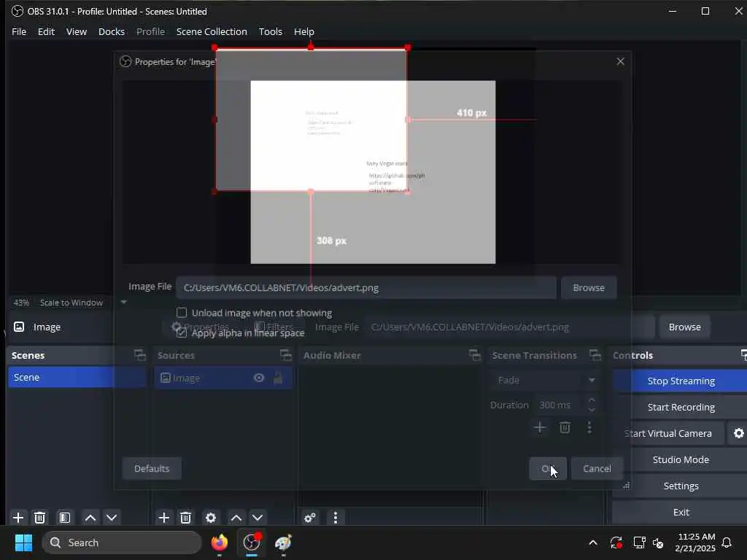Toggle Image source visibility eye

click(x=259, y=378)
